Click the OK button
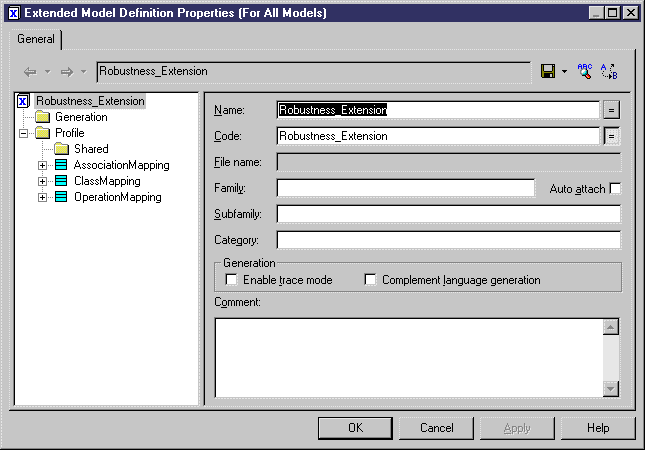The width and height of the screenshot is (645, 450). click(x=355, y=428)
